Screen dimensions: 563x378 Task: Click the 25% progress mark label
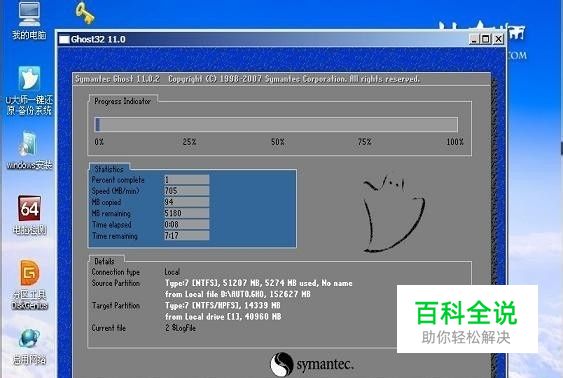(x=189, y=142)
